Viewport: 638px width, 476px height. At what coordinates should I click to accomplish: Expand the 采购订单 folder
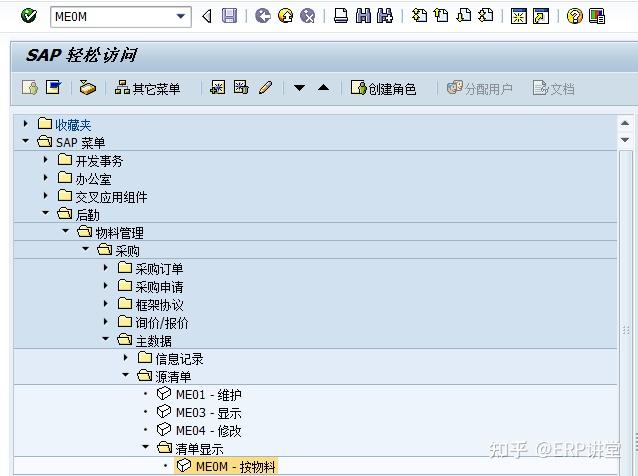(x=106, y=267)
